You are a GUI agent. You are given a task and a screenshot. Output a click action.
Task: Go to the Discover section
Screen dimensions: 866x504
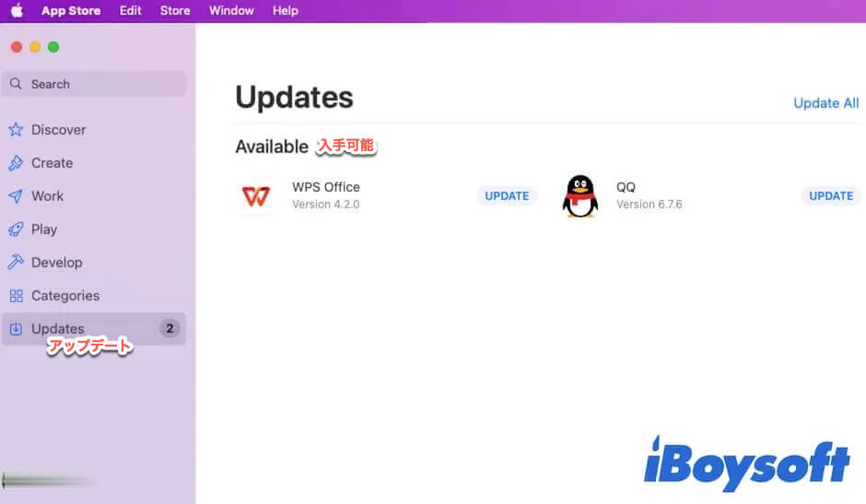pos(59,130)
